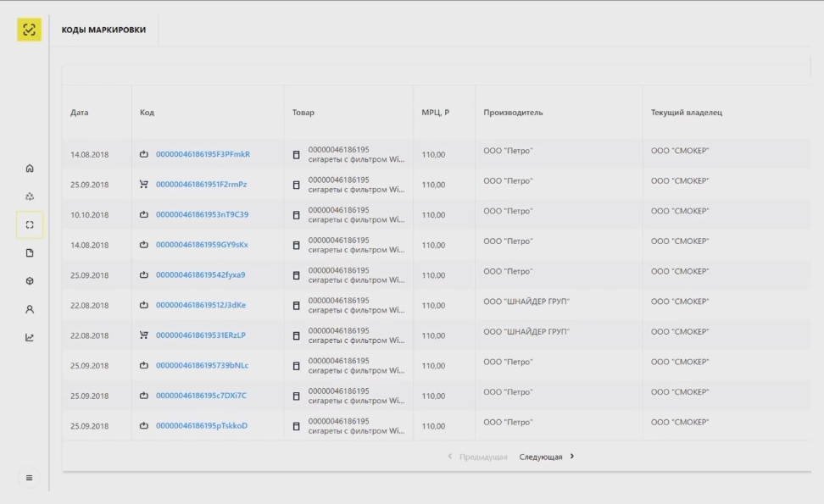Click the Код column header
The width and height of the screenshot is (824, 504).
148,113
